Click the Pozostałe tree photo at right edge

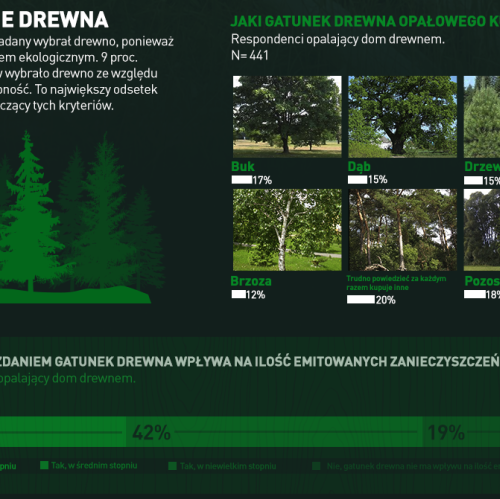click(482, 230)
